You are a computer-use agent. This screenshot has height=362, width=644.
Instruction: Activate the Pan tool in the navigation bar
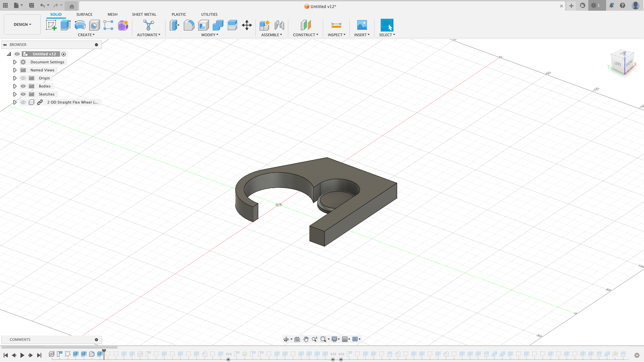click(x=306, y=339)
